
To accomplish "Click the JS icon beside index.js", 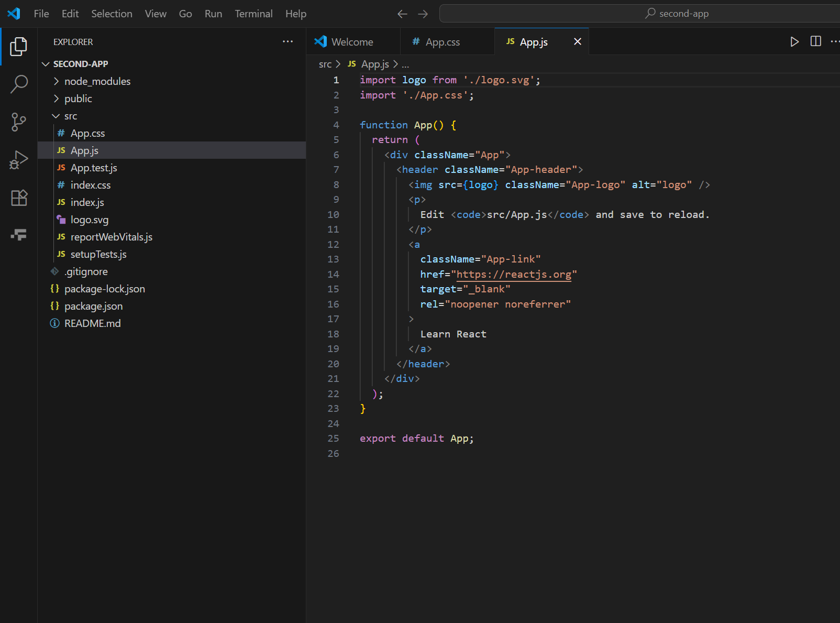I will tap(61, 202).
